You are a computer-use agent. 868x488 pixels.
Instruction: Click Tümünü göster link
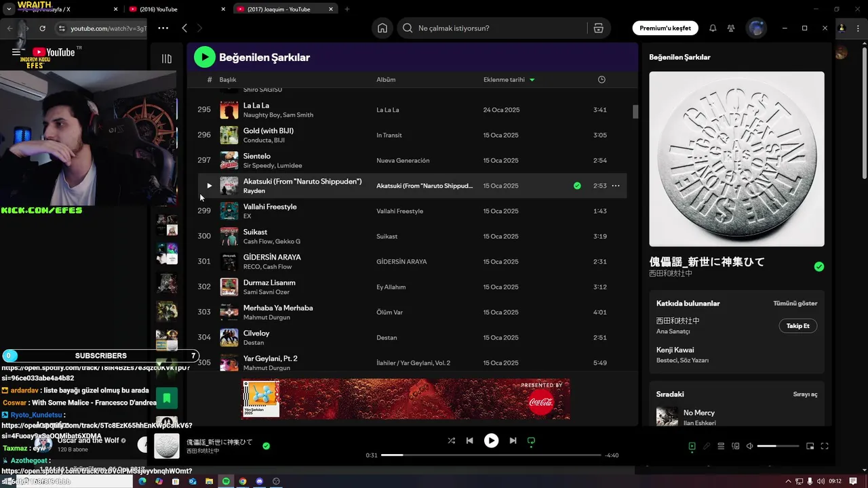795,304
